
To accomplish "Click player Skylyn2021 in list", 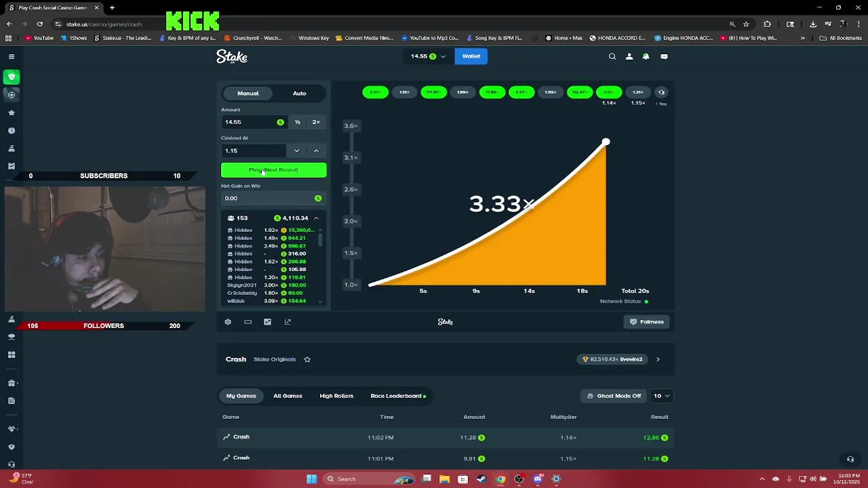I will [x=242, y=285].
